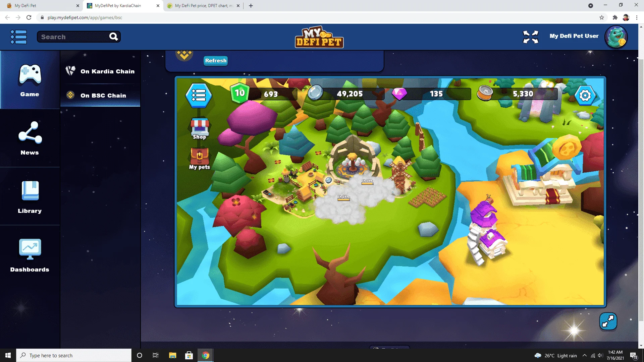Reload the page

(x=29, y=17)
